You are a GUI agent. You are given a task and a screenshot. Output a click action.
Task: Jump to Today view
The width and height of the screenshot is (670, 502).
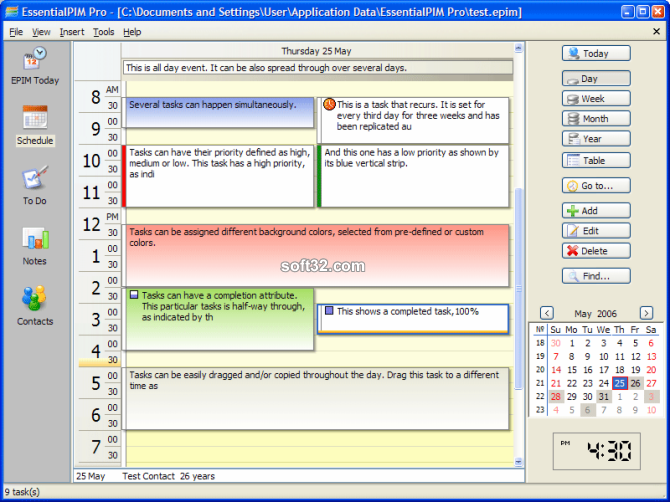point(596,53)
